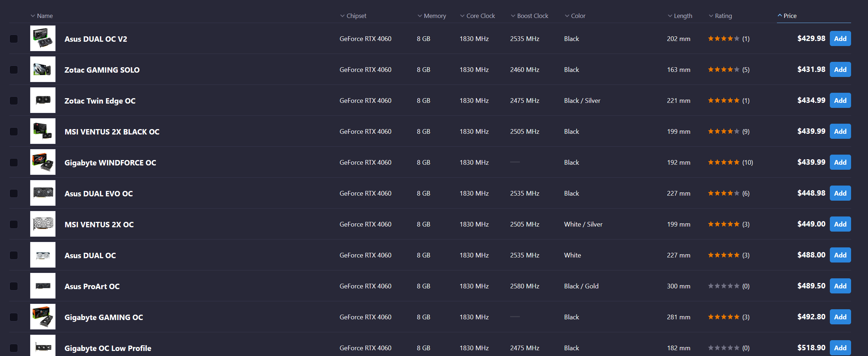Add Zotac Twin Edge OC to build
This screenshot has width=868, height=356.
pos(840,100)
